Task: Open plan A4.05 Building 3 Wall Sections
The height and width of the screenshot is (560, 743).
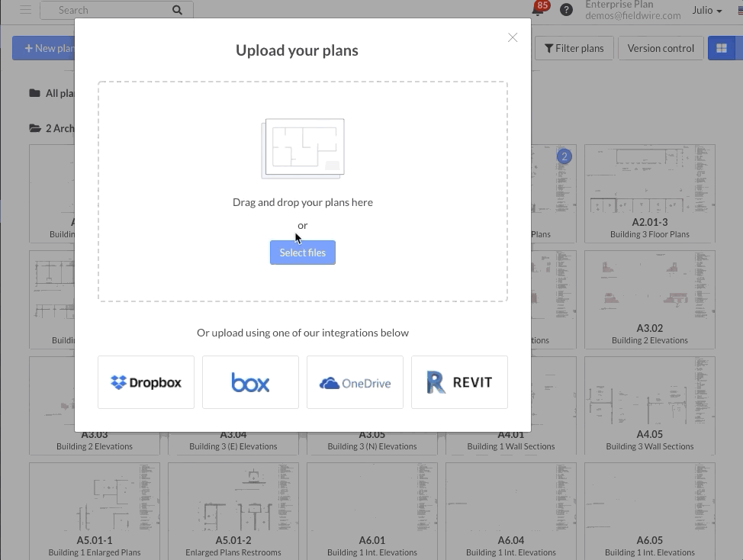Action: pos(650,406)
